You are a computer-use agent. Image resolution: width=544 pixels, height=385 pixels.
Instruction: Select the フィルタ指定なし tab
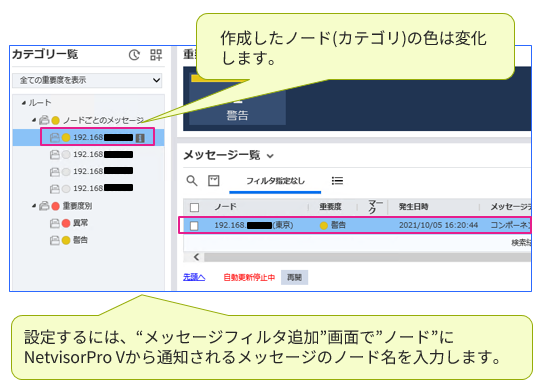pyautogui.click(x=275, y=181)
